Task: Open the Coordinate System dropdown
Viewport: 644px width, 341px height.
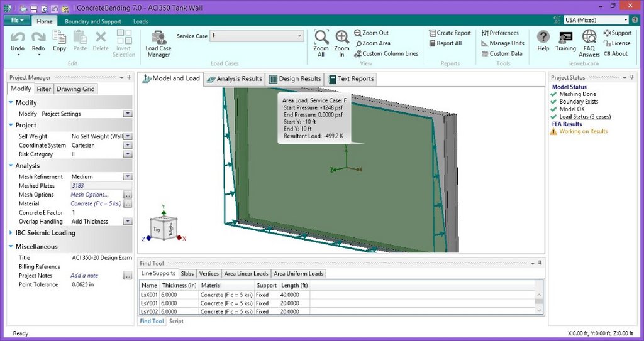Action: (127, 145)
